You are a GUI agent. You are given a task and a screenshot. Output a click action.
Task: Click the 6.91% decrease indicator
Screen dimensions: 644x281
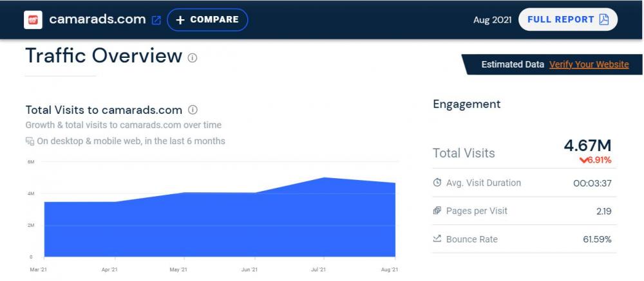coord(595,160)
